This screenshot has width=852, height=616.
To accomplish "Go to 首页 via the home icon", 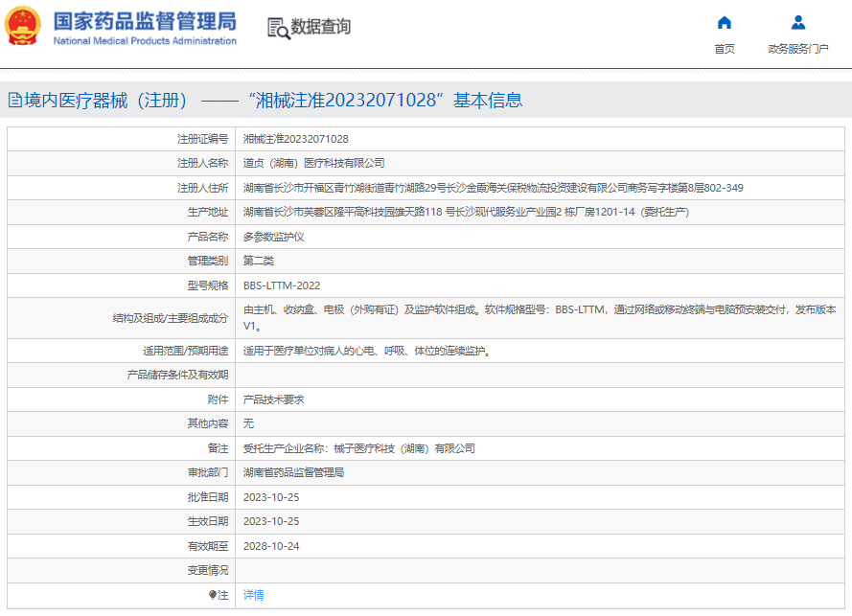I will tap(725, 22).
